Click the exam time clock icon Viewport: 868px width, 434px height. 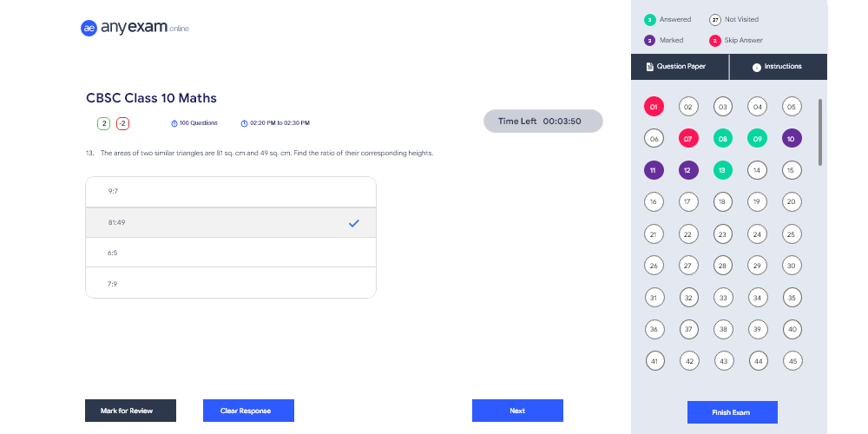click(244, 123)
